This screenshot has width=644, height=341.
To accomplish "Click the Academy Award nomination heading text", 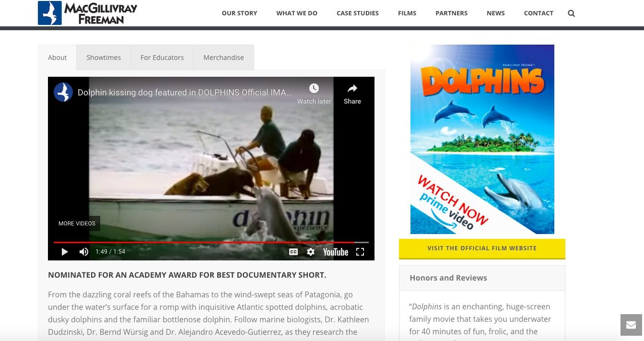I will tap(187, 275).
